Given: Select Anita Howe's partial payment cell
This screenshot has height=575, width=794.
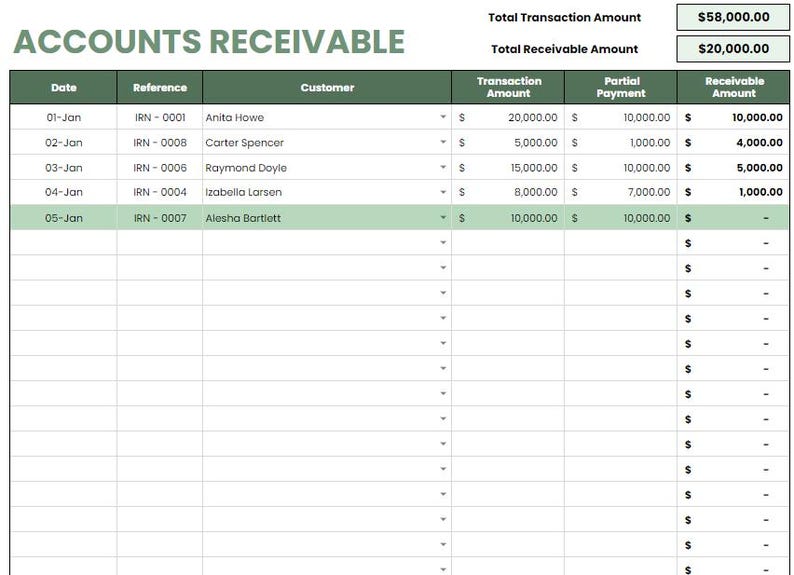Looking at the screenshot, I should tap(621, 117).
